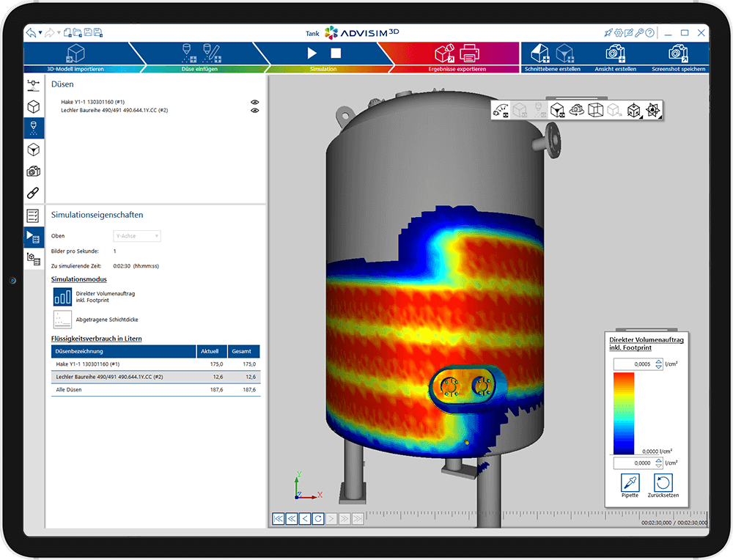Open the Oben Y-Achse dropdown
The image size is (733, 560).
click(x=137, y=236)
